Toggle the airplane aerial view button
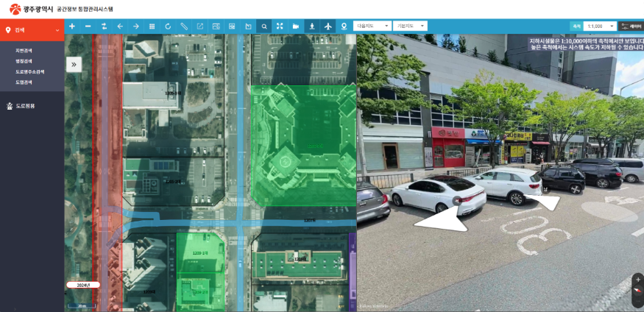The image size is (644, 312). (328, 26)
